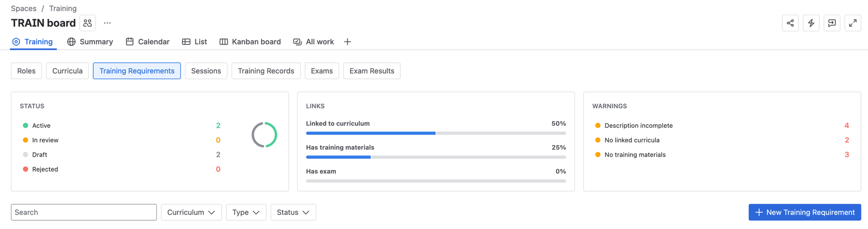
Task: Add a new view with plus icon
Action: (347, 42)
